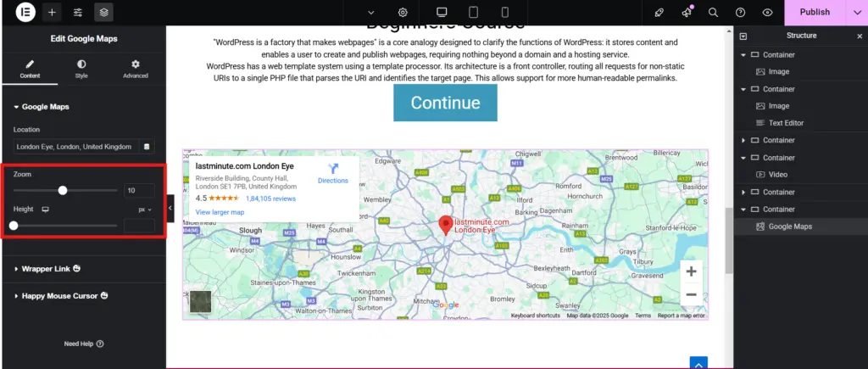The height and width of the screenshot is (369, 868).
Task: Click the London Eye red map pin
Action: [445, 226]
